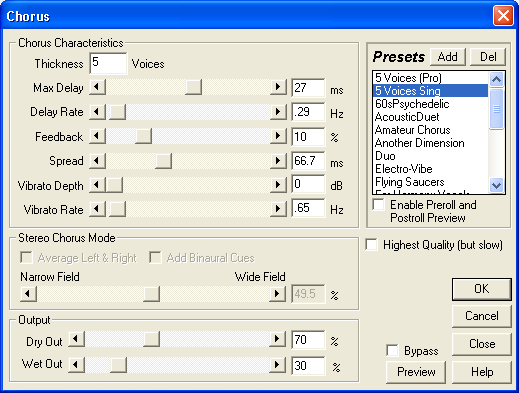The width and height of the screenshot is (519, 393).
Task: Click the Max Delay slider thumb
Action: coord(193,87)
